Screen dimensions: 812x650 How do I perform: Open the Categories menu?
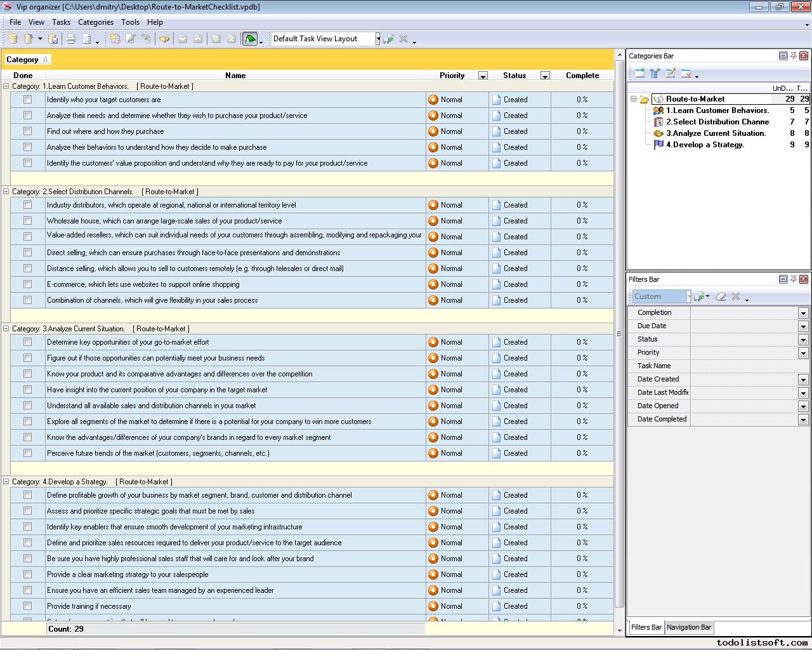coord(95,22)
